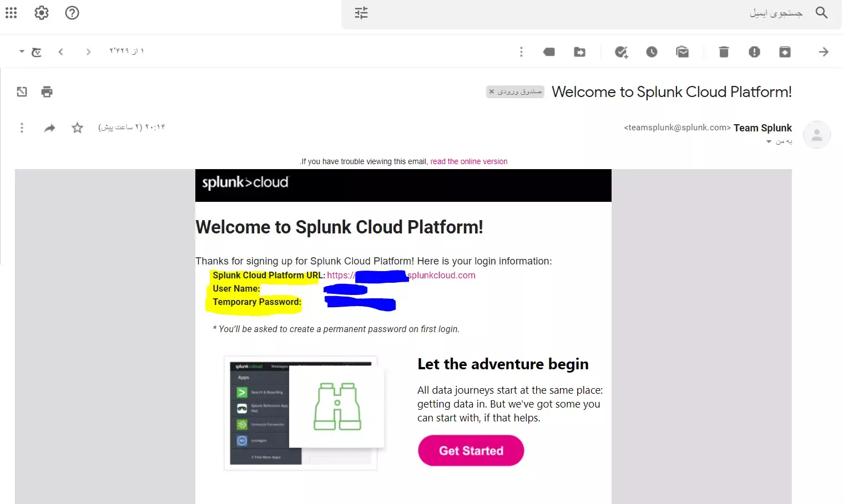Remove the inbox label with X

(x=492, y=91)
